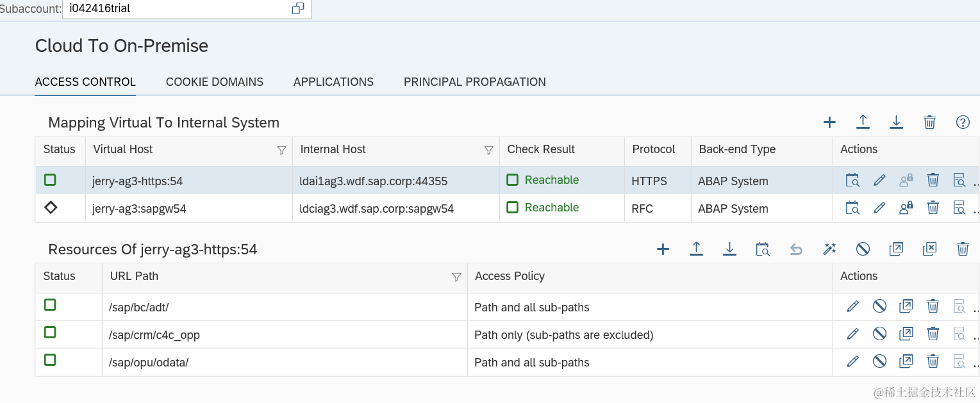The width and height of the screenshot is (980, 403).
Task: Edit the jerry-ag3-https:54 mapping
Action: click(x=879, y=181)
